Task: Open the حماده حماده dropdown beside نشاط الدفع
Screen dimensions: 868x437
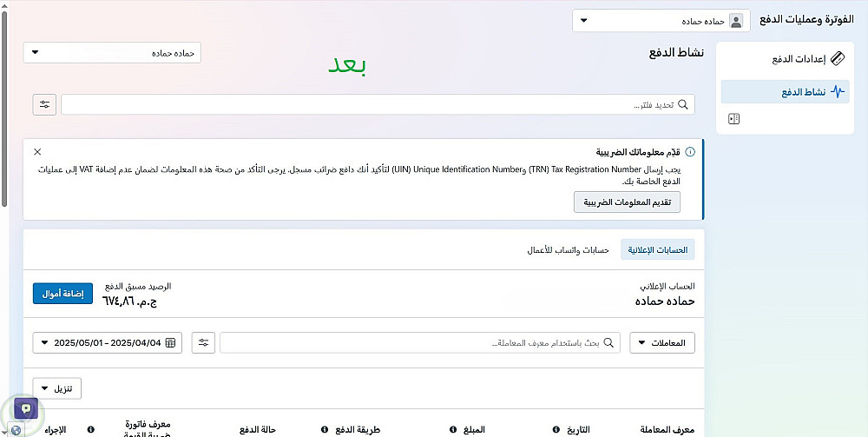Action: [112, 53]
